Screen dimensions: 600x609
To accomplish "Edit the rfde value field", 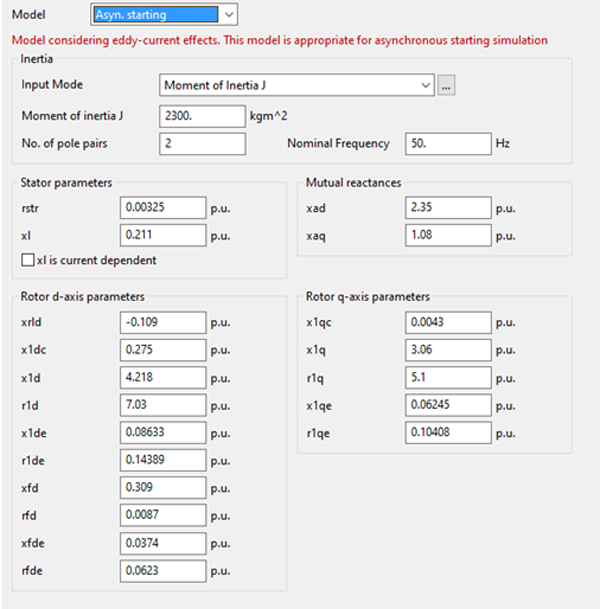I will tap(162, 569).
